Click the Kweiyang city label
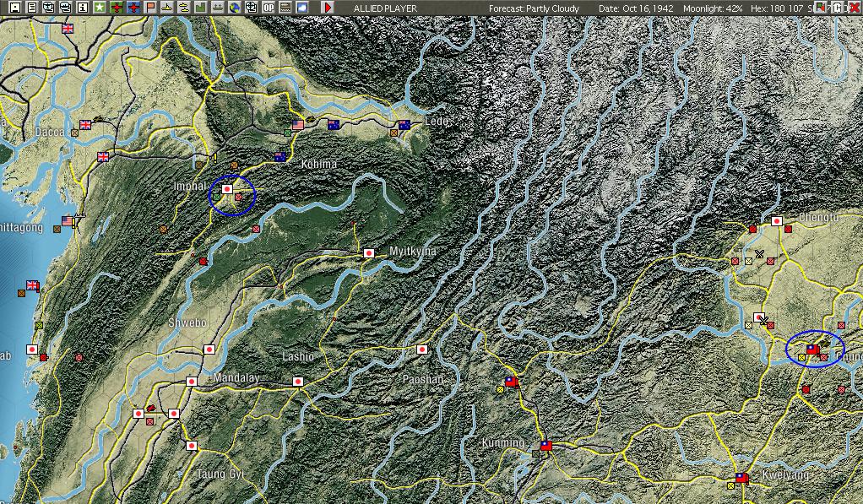Screen dimensions: 863x504 [785, 474]
